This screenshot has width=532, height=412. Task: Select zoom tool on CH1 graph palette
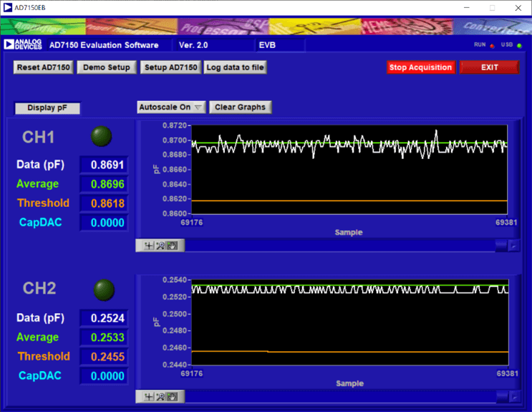pos(160,246)
